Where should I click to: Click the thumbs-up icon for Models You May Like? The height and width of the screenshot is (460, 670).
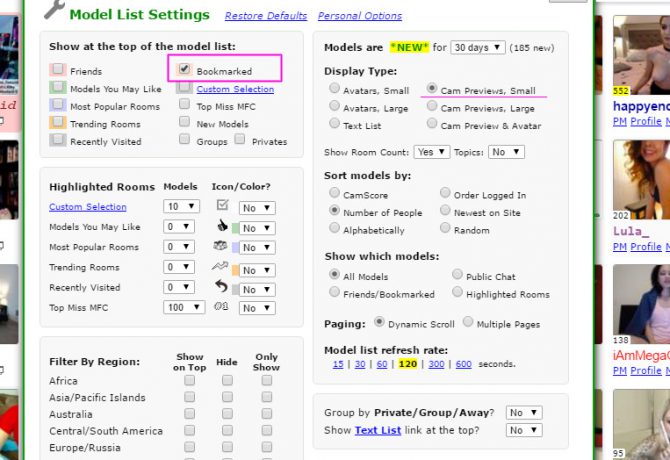click(x=222, y=227)
